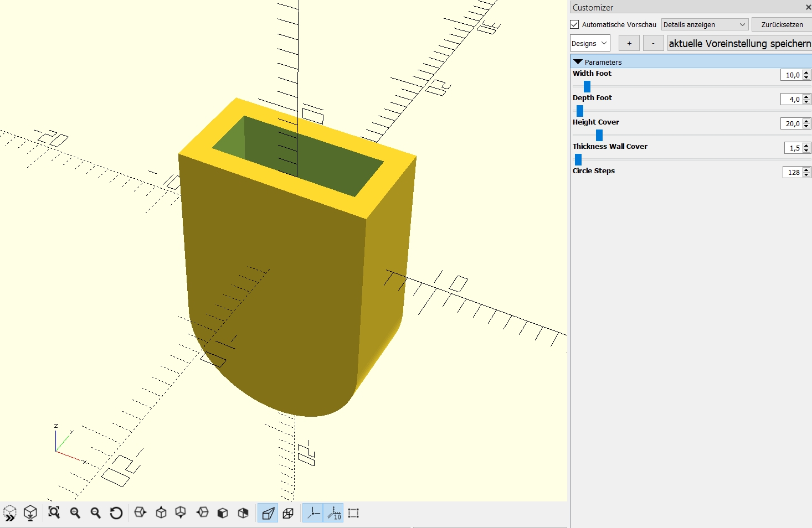Uncheck Automatische Vorschau
The width and height of the screenshot is (812, 528).
(574, 24)
